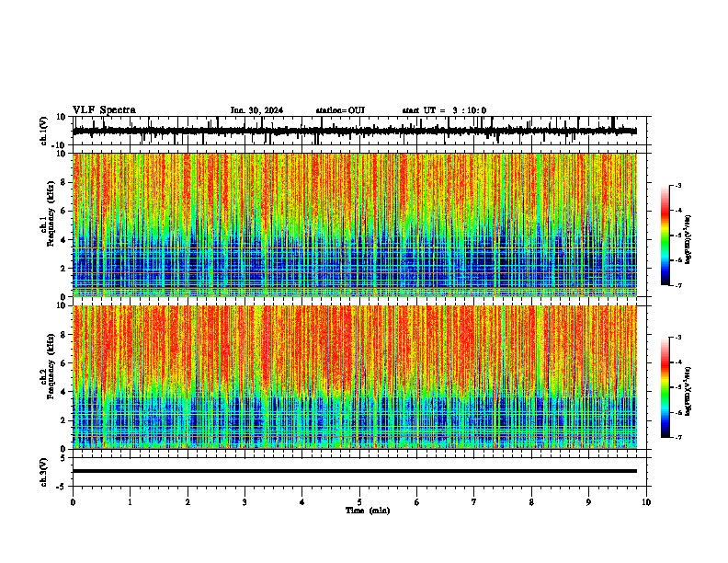
Task: Click the flat ch.3 voltage trace
Action: (x=355, y=471)
